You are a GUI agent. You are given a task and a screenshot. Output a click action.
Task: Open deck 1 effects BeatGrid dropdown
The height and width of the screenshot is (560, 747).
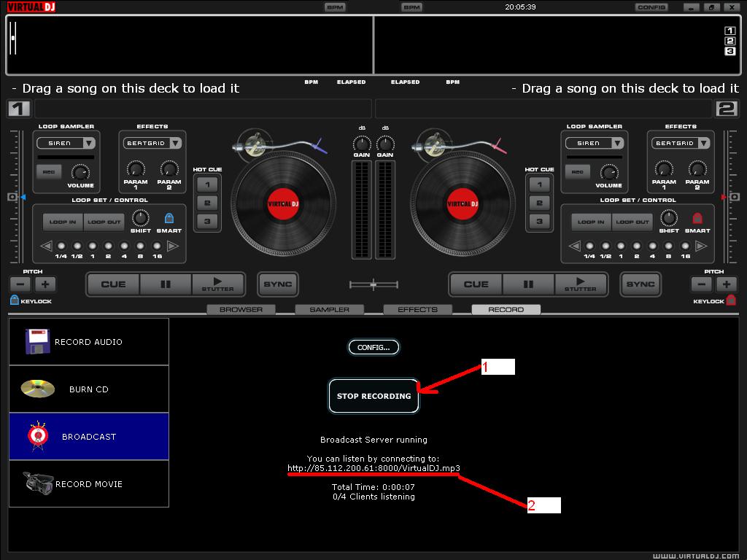pos(176,143)
